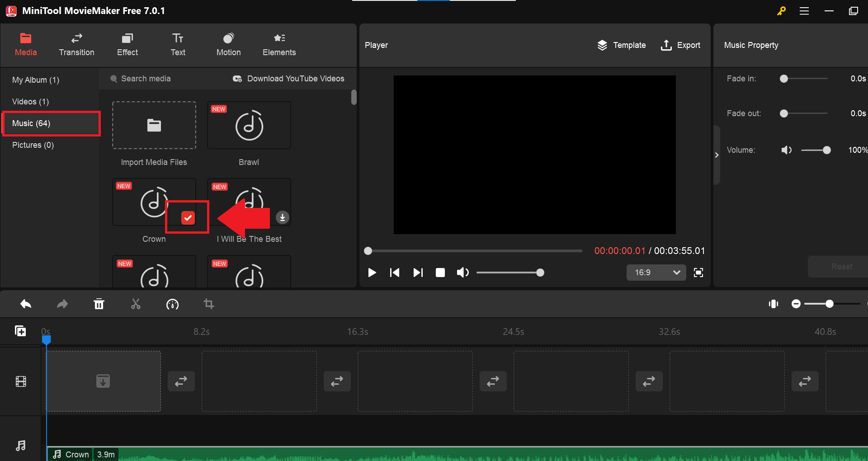
Task: Download the I Will Be The Best track
Action: (282, 217)
